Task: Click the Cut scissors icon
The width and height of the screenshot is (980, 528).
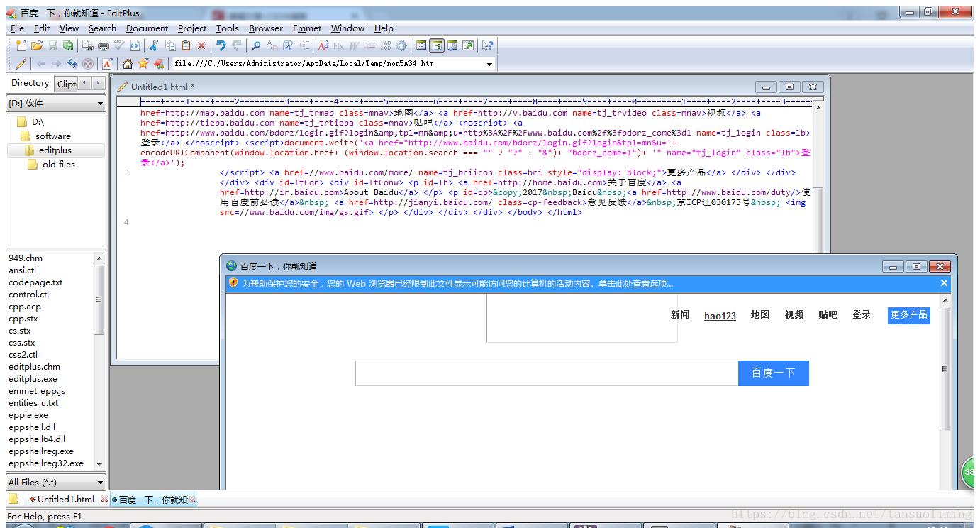Action: pyautogui.click(x=154, y=45)
